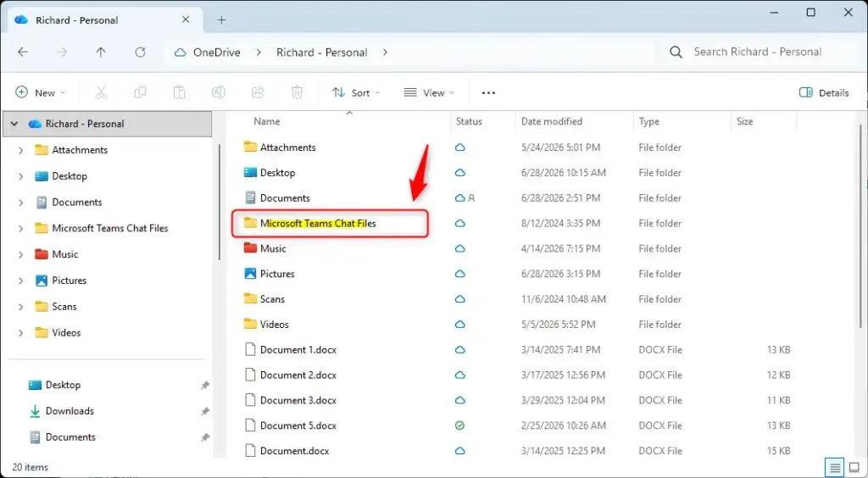Click the search magnifier icon
The width and height of the screenshot is (868, 478).
pyautogui.click(x=676, y=52)
